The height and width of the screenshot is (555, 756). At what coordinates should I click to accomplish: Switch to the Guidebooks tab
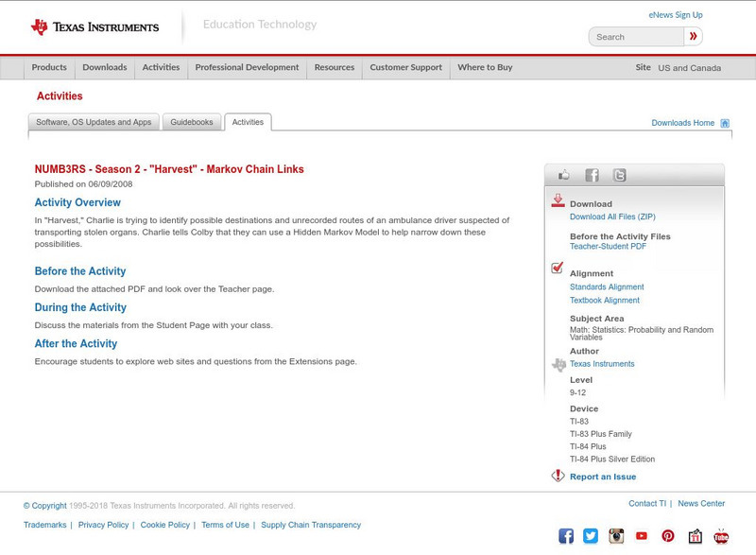pyautogui.click(x=191, y=121)
